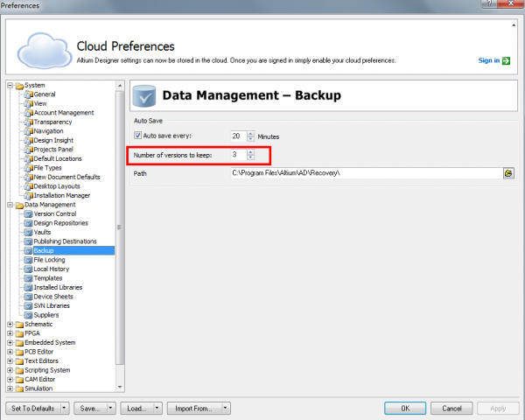Viewport: 525px width, 420px height.
Task: Select Publishing Destinations in the tree
Action: pos(65,241)
